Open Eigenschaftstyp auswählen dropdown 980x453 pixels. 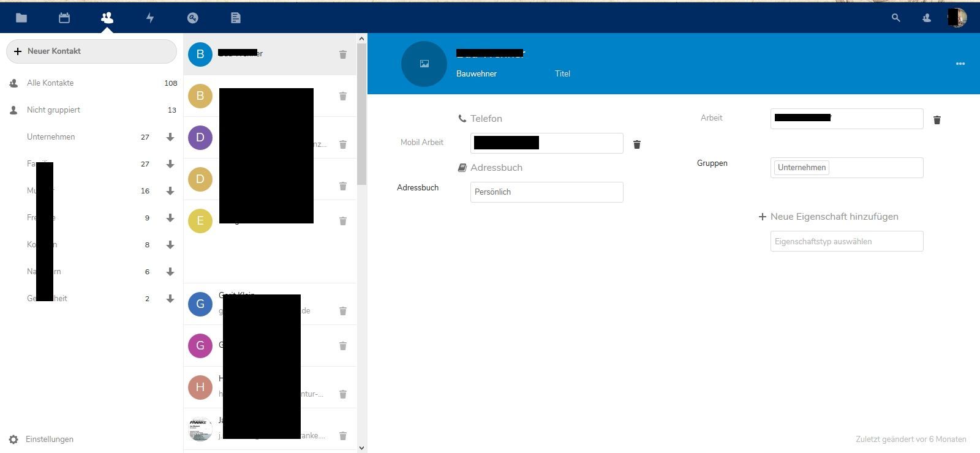click(x=847, y=241)
